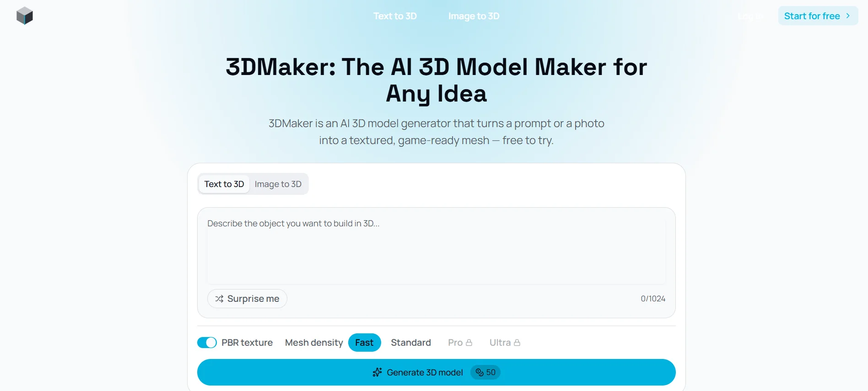Click the Surprise me shuffle button
The height and width of the screenshot is (391, 868).
pos(247,299)
